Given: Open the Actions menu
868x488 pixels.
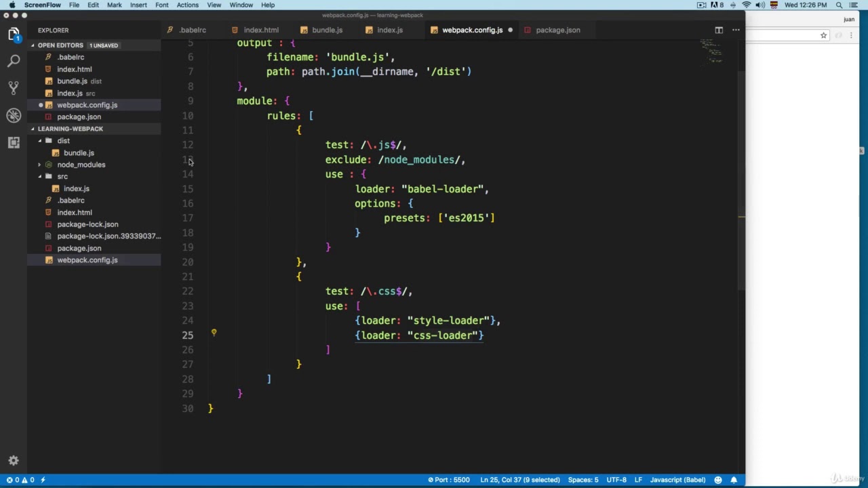Looking at the screenshot, I should (x=188, y=5).
